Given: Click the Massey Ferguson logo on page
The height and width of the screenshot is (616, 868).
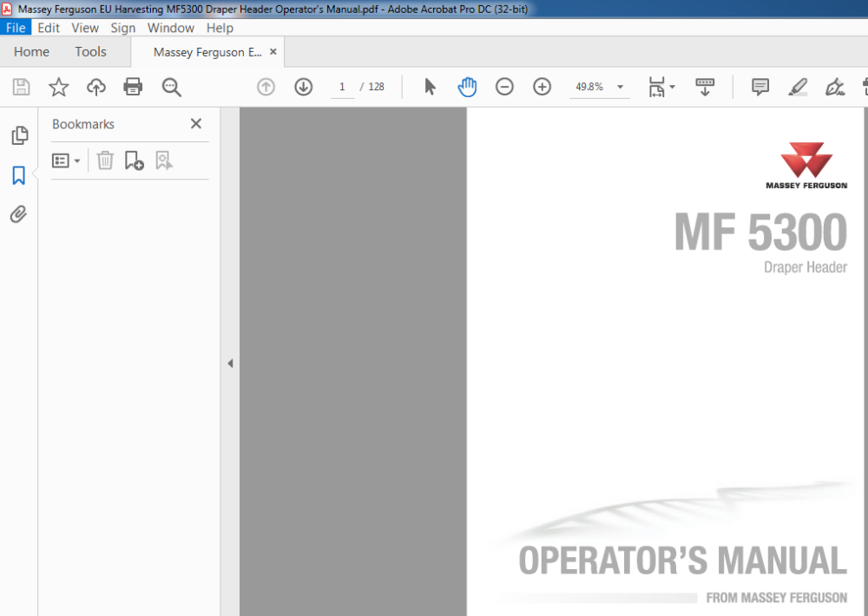Looking at the screenshot, I should click(x=806, y=166).
